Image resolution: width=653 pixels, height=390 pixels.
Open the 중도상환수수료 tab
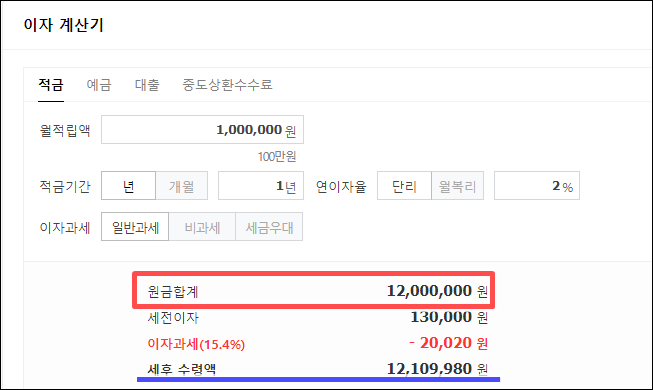coord(227,85)
